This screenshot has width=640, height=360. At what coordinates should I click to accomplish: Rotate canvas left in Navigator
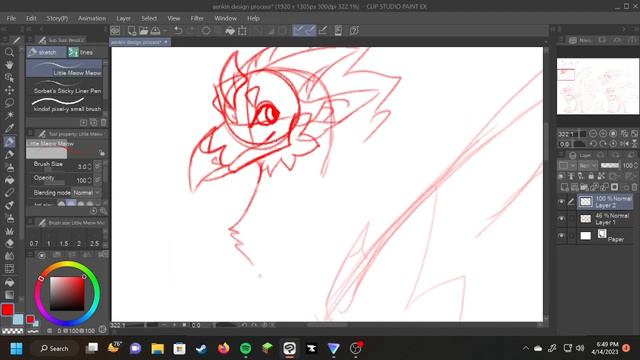point(593,144)
